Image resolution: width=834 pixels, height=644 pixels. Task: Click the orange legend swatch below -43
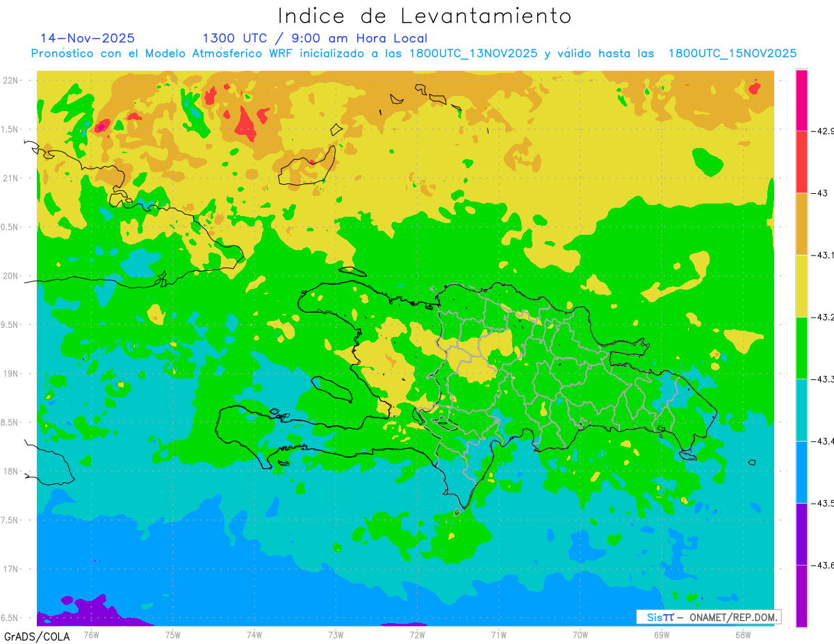(x=801, y=224)
